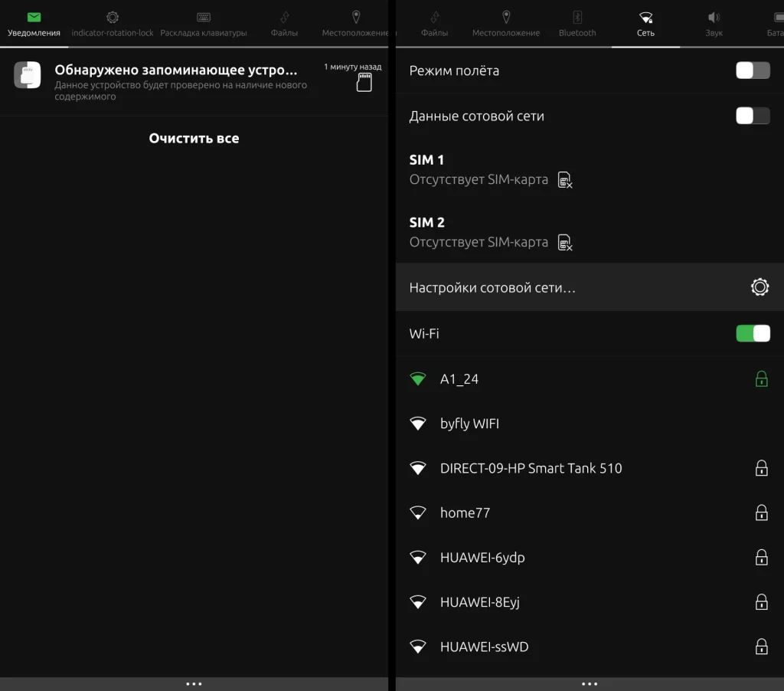The width and height of the screenshot is (784, 691).
Task: Click the missing SIM icon next to SIM 2
Action: [565, 242]
